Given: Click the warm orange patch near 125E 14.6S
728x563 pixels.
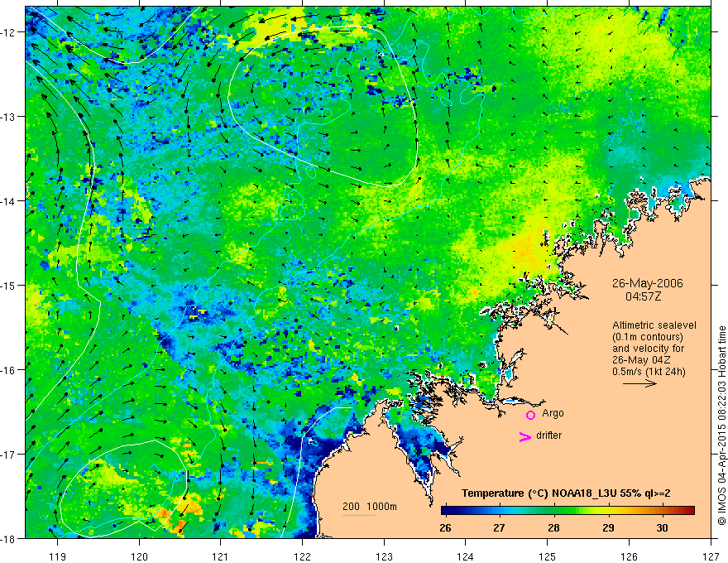Looking at the screenshot, I should tap(524, 253).
